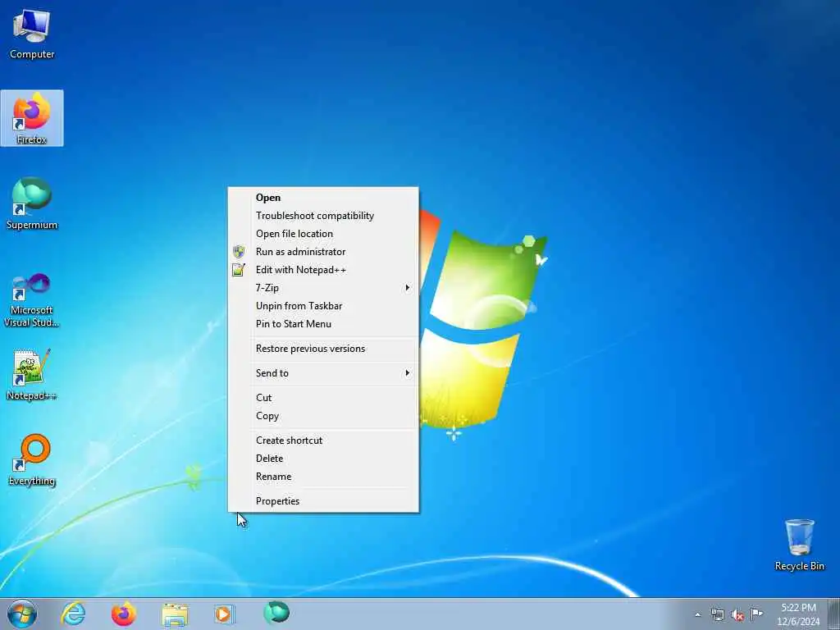Open the Computer desktop icon
This screenshot has width=840, height=630.
(32, 34)
